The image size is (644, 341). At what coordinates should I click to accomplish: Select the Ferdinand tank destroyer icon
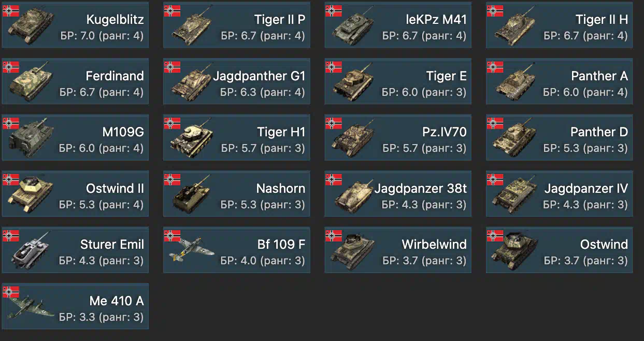coord(30,83)
